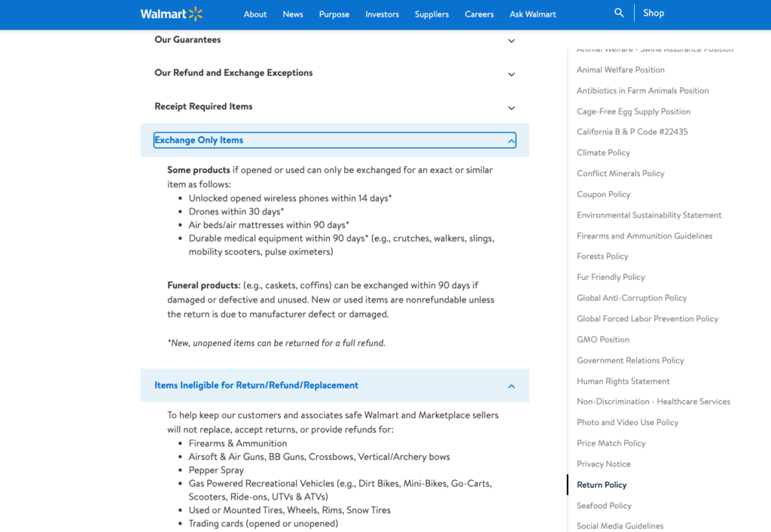
Task: Click the Shop link in the header
Action: click(x=654, y=12)
